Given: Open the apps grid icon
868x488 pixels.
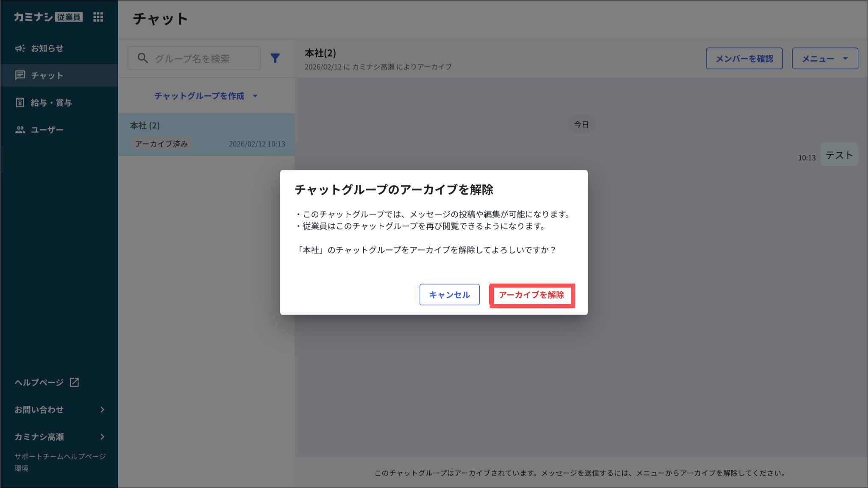Looking at the screenshot, I should pos(98,17).
